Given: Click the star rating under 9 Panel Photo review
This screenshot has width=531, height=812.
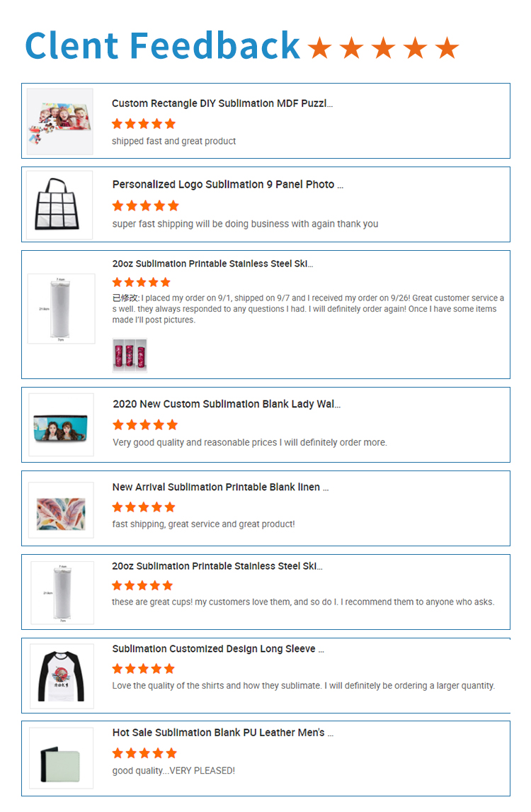Looking at the screenshot, I should point(145,206).
